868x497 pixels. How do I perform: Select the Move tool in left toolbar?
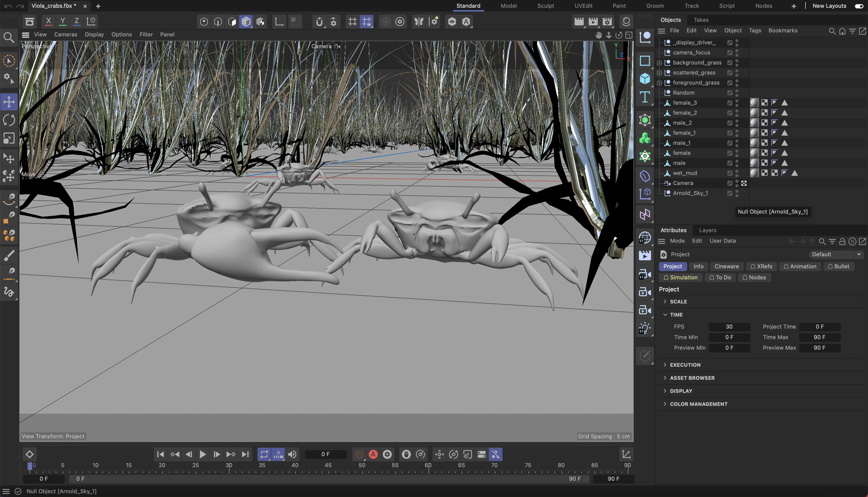point(9,102)
